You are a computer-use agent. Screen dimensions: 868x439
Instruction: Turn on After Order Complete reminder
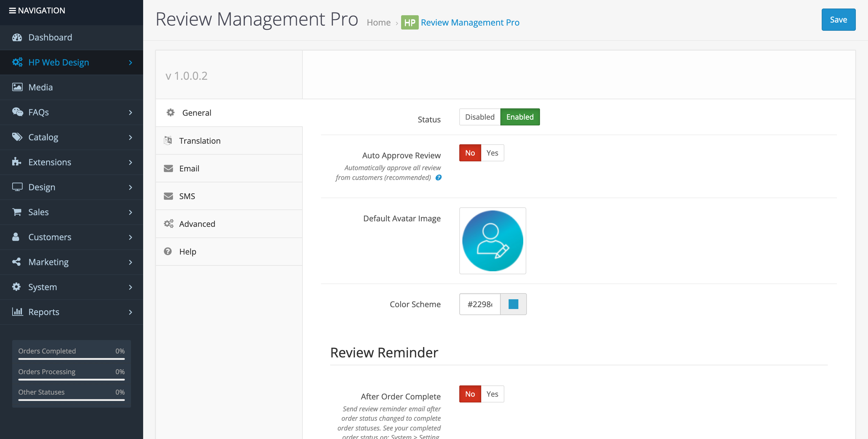coord(492,394)
